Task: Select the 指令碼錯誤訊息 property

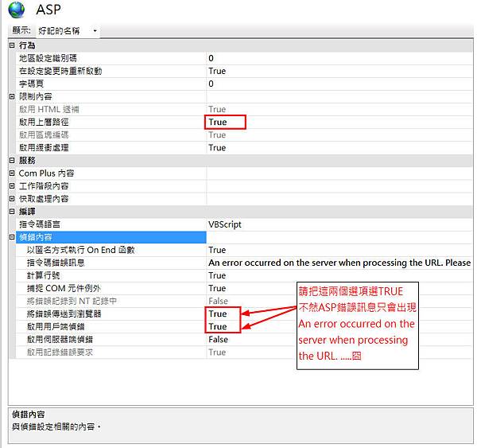Action: point(56,263)
